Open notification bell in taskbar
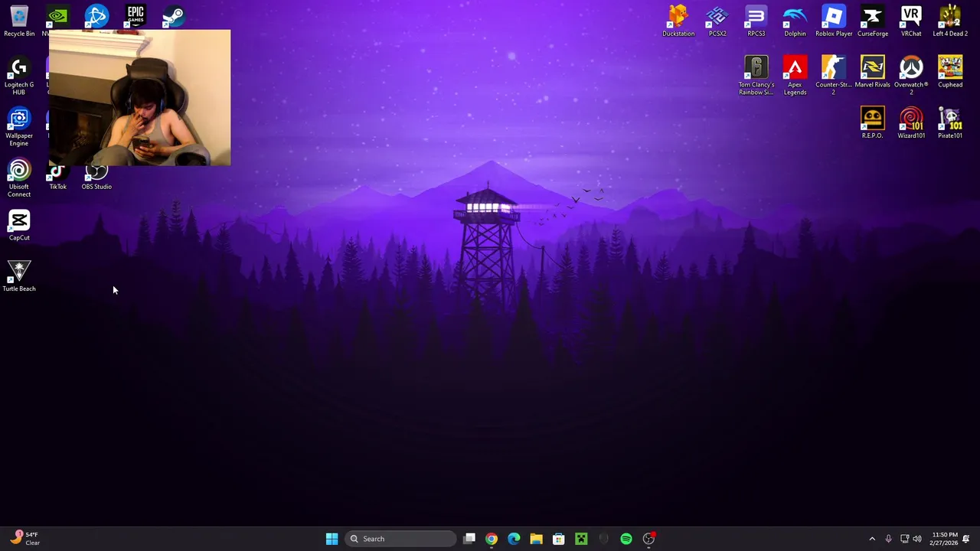The width and height of the screenshot is (980, 551). point(966,539)
